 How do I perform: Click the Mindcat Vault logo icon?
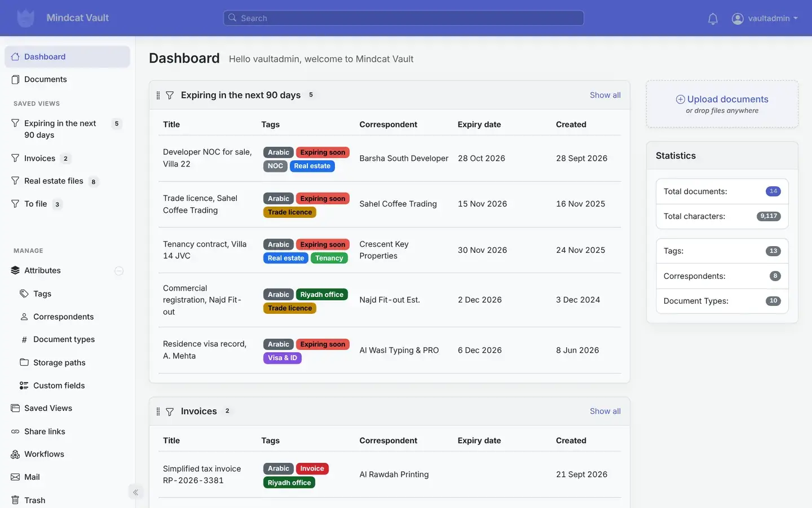pyautogui.click(x=25, y=18)
